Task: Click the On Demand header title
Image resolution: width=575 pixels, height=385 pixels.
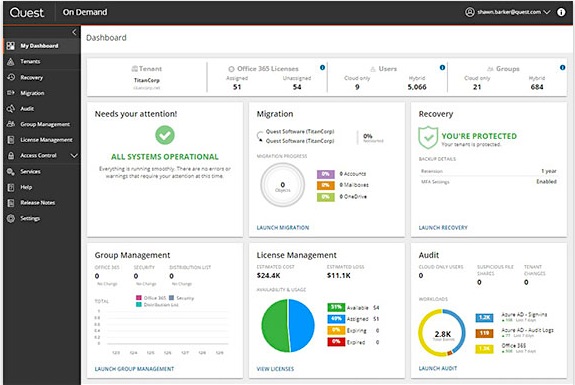Action: (85, 12)
